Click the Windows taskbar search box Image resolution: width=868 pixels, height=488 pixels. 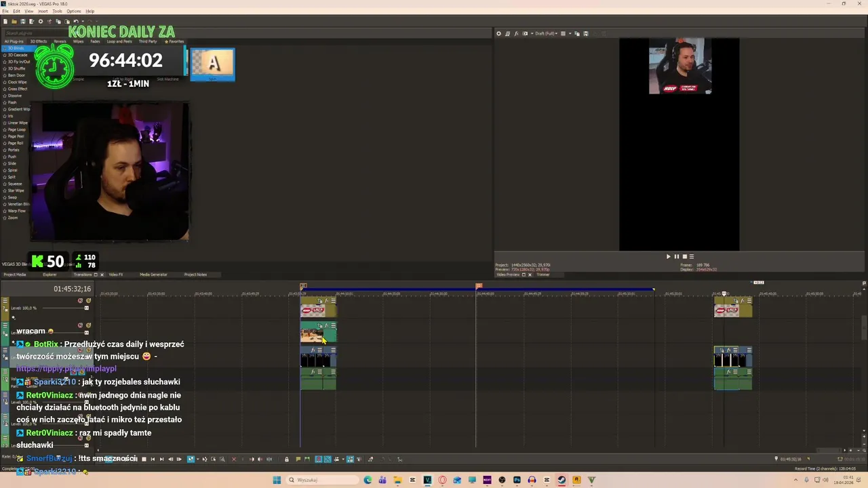coord(323,480)
